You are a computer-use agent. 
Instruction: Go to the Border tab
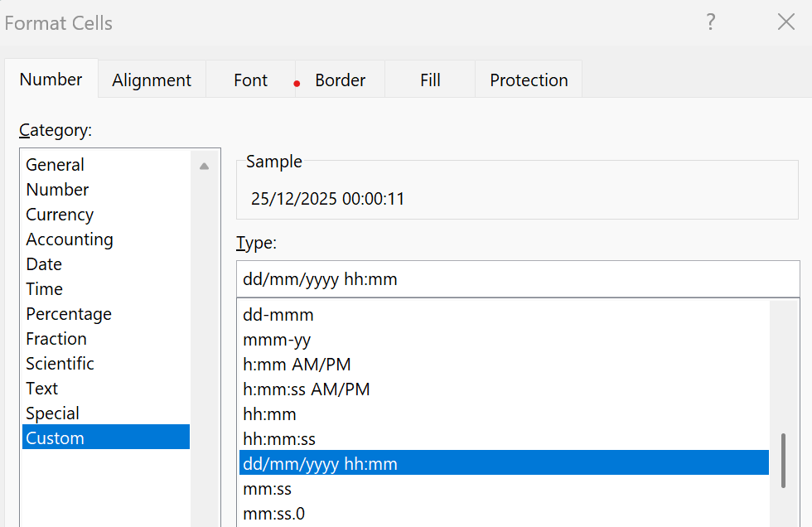click(x=340, y=80)
